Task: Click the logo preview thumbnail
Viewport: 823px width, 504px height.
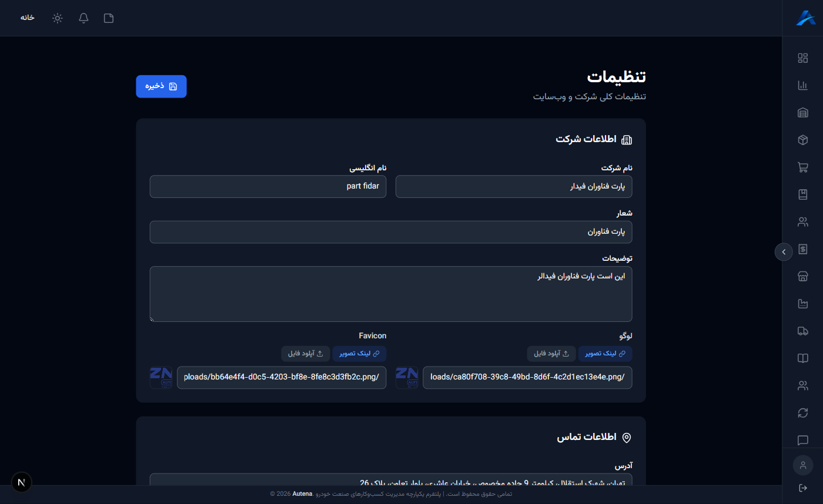Action: click(x=407, y=378)
